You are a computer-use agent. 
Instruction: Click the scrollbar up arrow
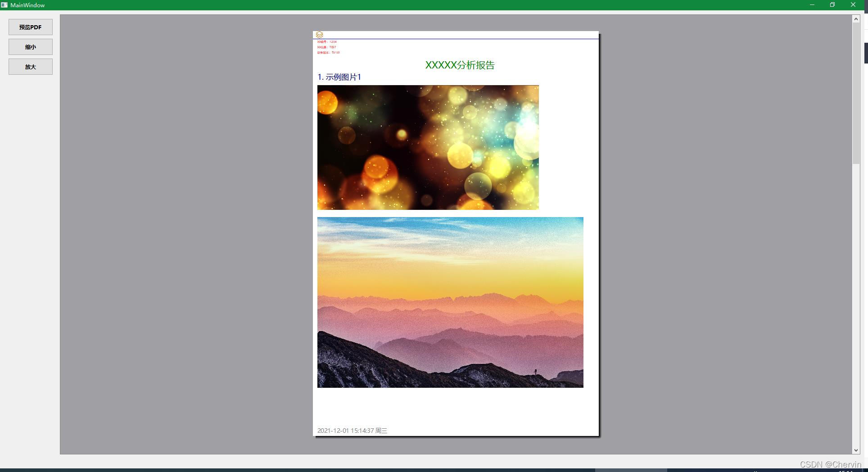pos(855,18)
